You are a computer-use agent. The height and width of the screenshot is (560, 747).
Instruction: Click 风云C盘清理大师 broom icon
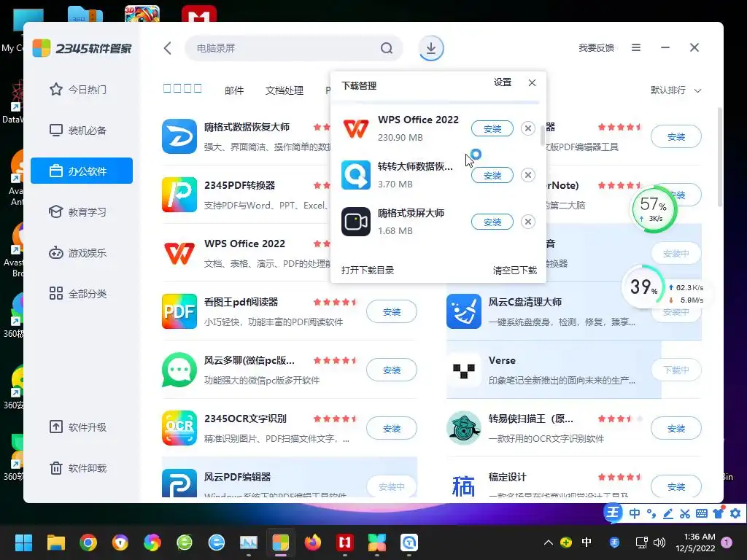click(463, 311)
